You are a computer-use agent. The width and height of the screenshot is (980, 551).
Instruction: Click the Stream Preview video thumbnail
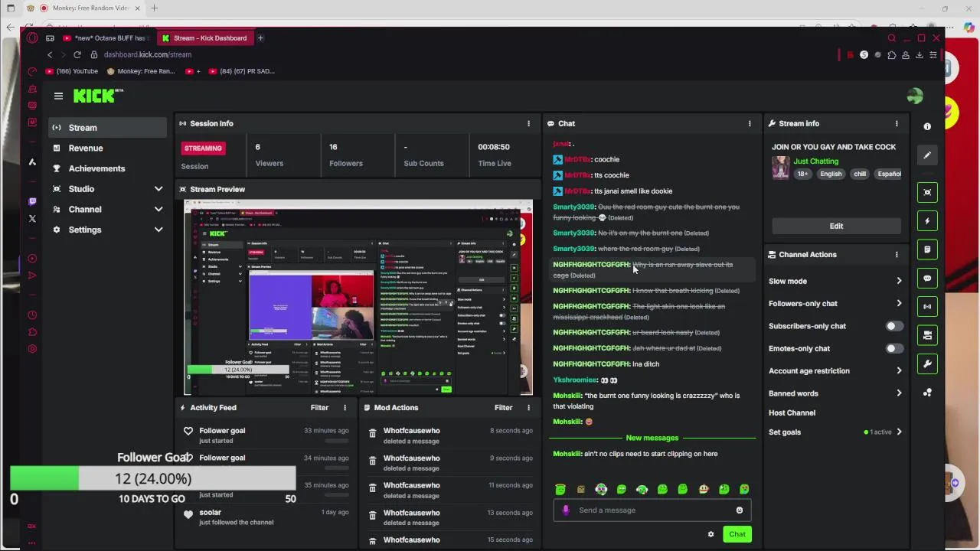358,298
